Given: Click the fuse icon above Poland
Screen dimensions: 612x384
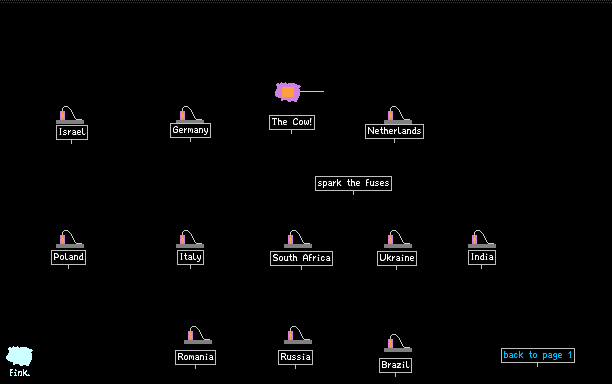Looking at the screenshot, I should [70, 239].
